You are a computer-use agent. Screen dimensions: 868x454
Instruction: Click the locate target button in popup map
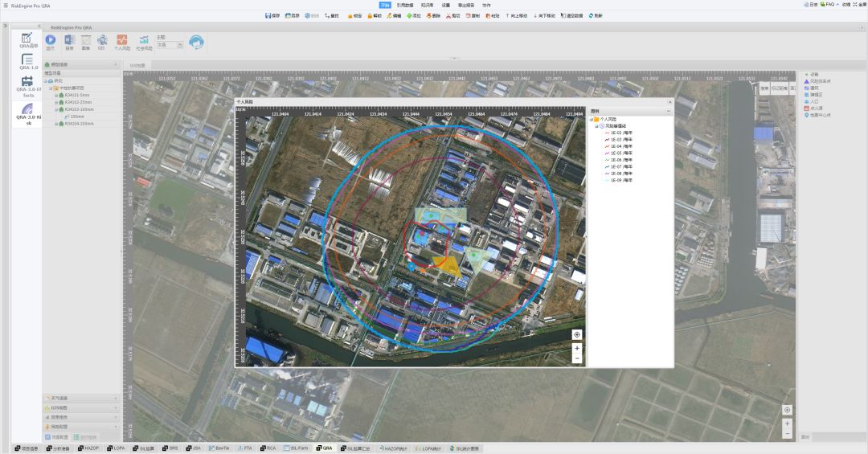(576, 334)
